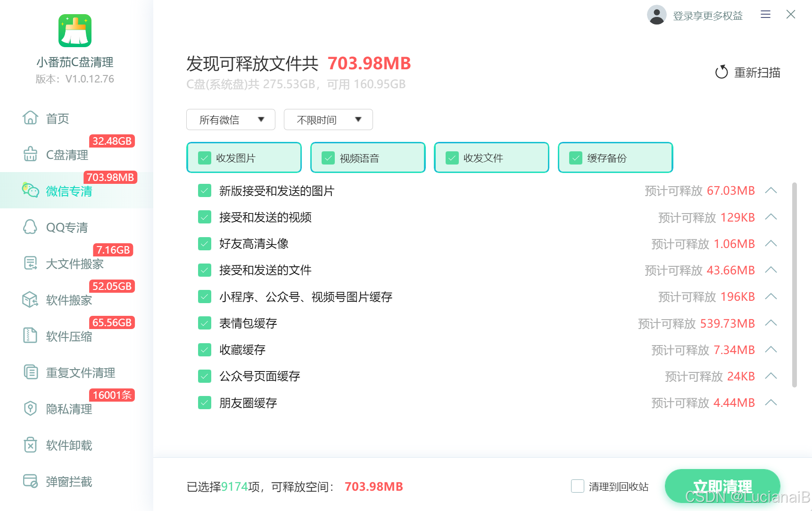Uncheck the 视频语音 category checkbox
Viewport: 812px width, 511px height.
pos(328,158)
